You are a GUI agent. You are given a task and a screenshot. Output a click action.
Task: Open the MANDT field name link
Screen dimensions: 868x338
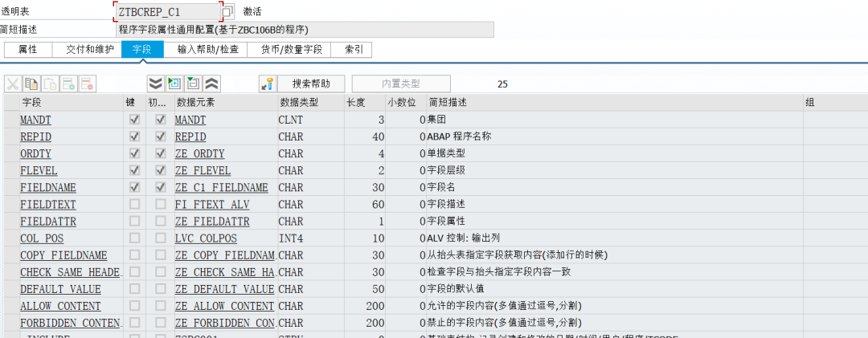pyautogui.click(x=35, y=120)
